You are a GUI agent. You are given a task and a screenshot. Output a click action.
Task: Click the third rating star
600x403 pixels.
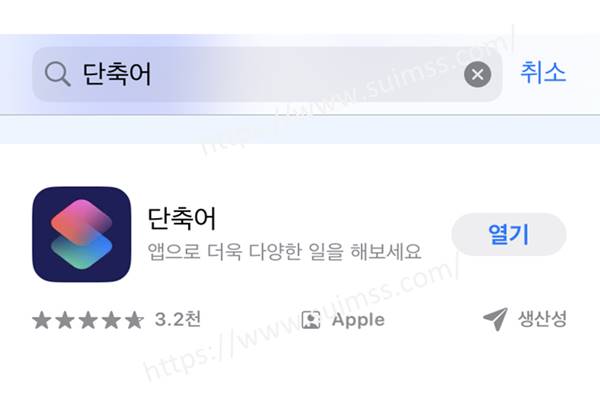click(x=88, y=320)
